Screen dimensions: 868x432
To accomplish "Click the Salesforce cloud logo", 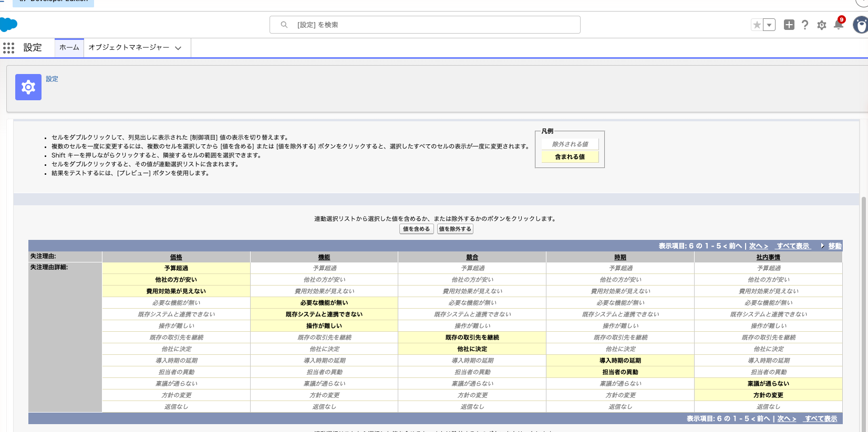I will tap(8, 25).
